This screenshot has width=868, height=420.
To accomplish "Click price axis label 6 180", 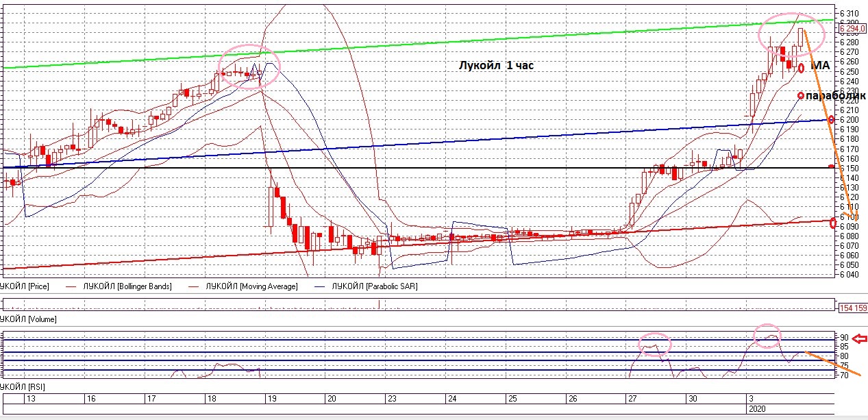I will click(x=850, y=139).
